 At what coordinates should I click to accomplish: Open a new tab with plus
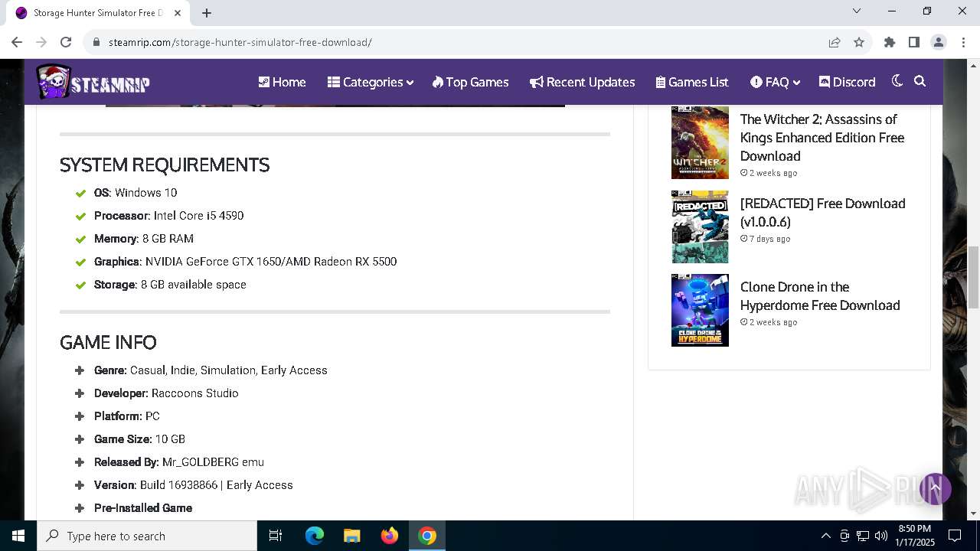pyautogui.click(x=207, y=12)
